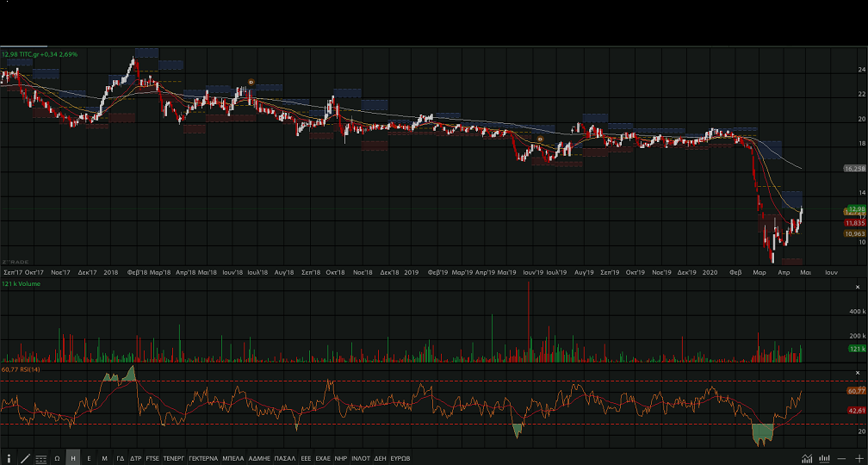868x465 pixels.
Task: Zoom out using the minus icon
Action: pyautogui.click(x=841, y=458)
